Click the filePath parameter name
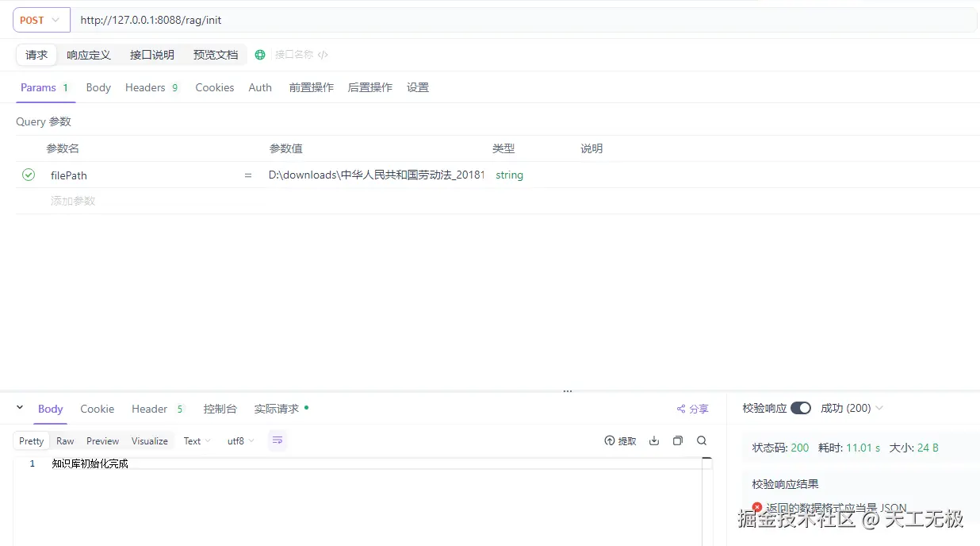Screen dimensions: 980x546 click(x=69, y=175)
